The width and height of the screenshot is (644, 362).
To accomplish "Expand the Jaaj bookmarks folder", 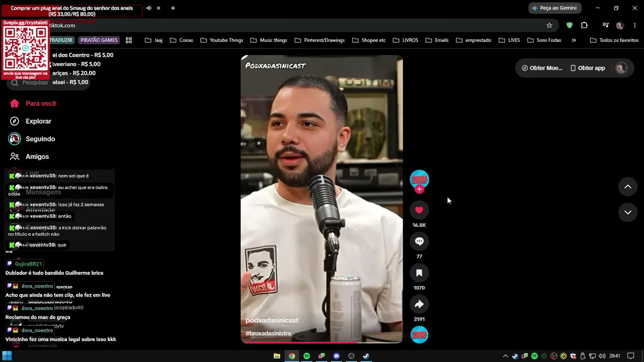I will point(153,40).
